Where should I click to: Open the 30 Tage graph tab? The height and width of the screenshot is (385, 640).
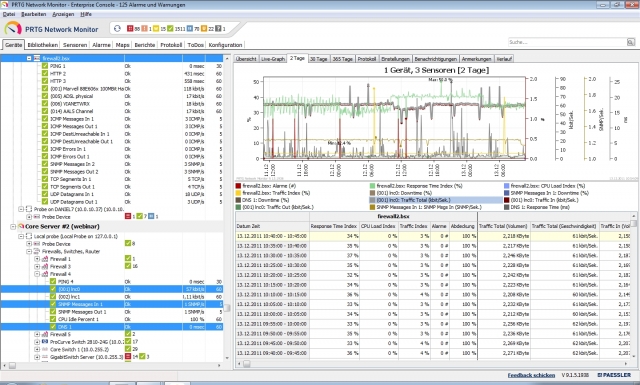point(318,59)
